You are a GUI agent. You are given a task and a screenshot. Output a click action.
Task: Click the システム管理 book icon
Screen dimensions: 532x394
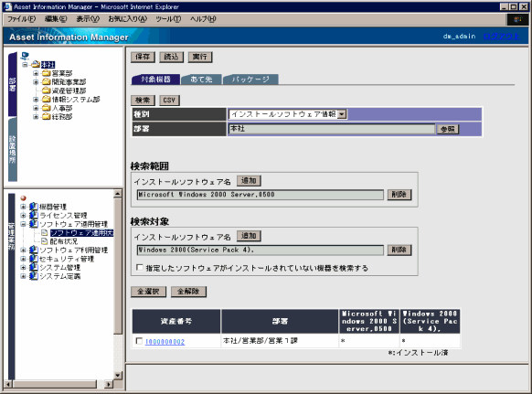point(33,268)
